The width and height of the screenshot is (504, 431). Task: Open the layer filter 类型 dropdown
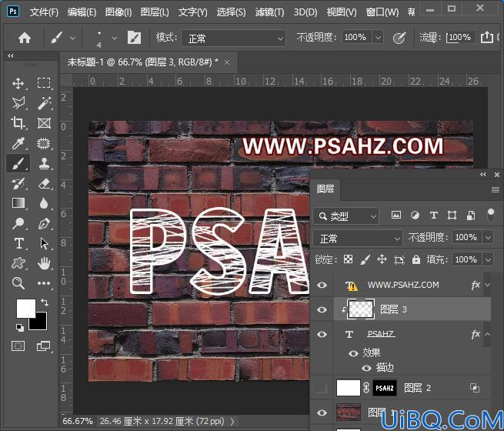pos(345,216)
